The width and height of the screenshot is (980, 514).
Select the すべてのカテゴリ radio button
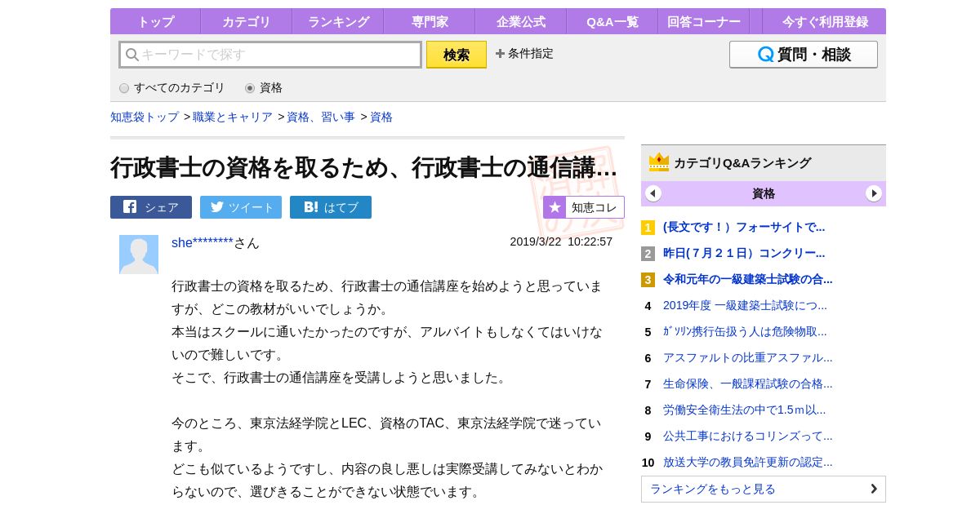click(124, 88)
